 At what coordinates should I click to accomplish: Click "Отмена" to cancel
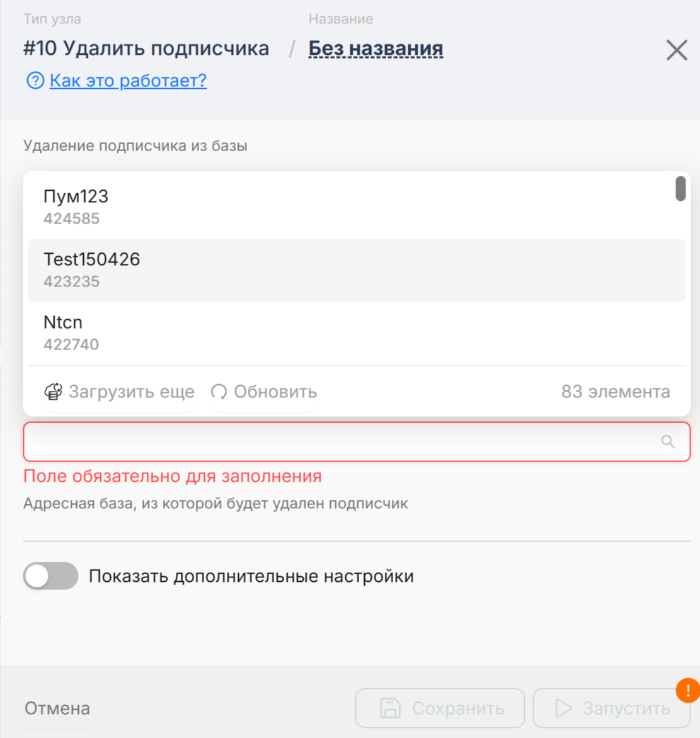pyautogui.click(x=57, y=708)
